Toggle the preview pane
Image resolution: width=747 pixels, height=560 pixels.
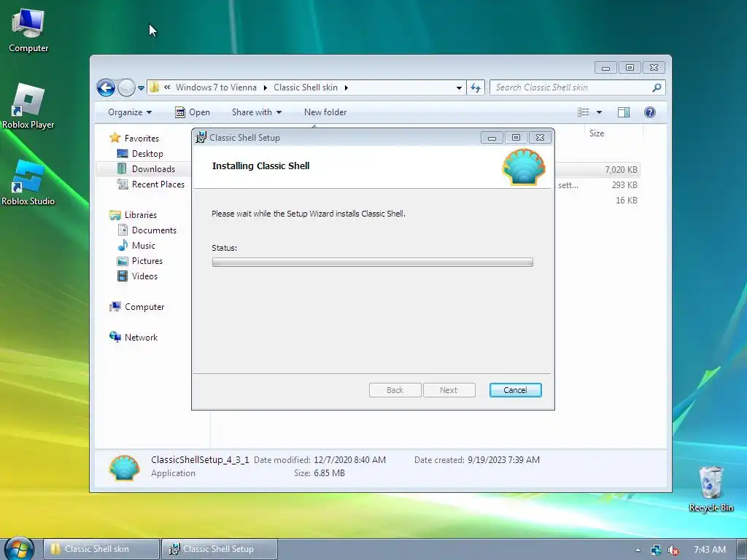click(x=623, y=112)
